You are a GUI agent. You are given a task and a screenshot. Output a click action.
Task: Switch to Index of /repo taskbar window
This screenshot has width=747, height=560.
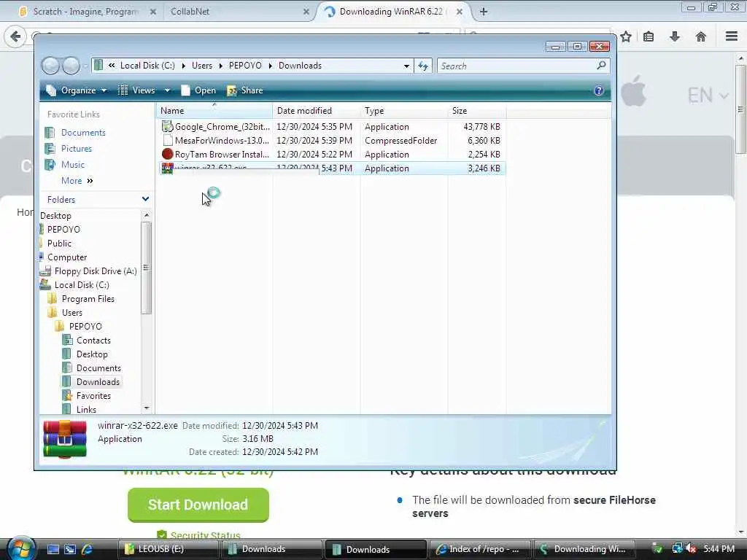(480, 549)
